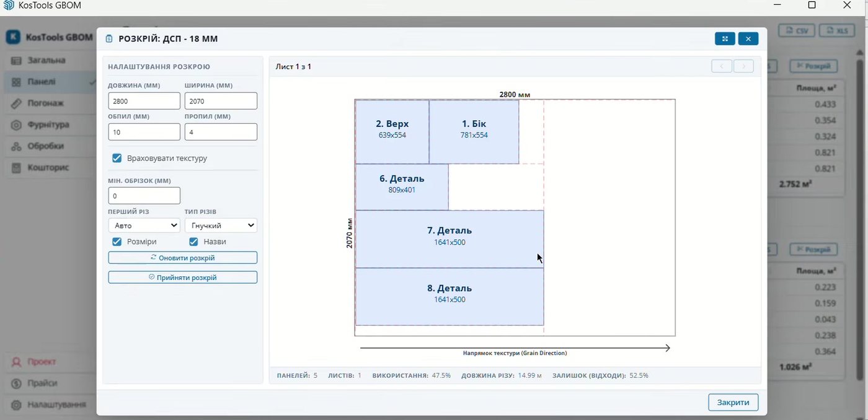This screenshot has height=420, width=868.
Task: Click the calculator icon beside Кошторис
Action: 16,168
